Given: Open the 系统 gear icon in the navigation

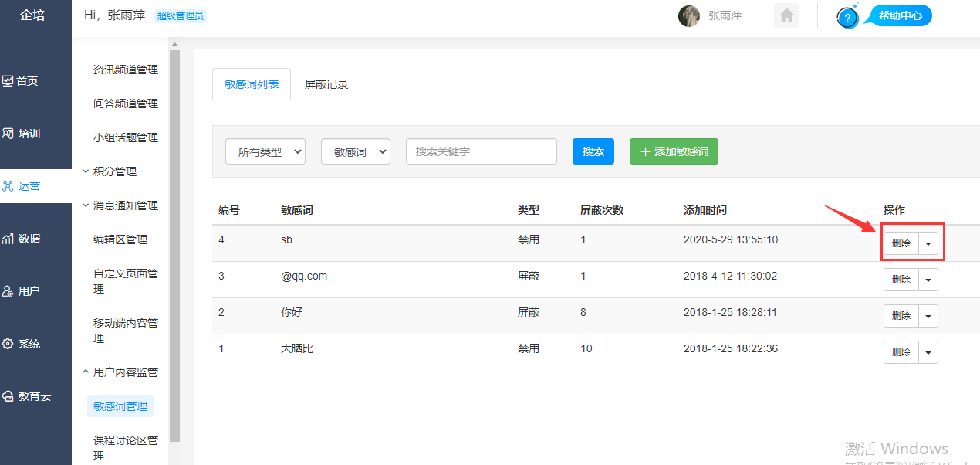Looking at the screenshot, I should coord(8,343).
